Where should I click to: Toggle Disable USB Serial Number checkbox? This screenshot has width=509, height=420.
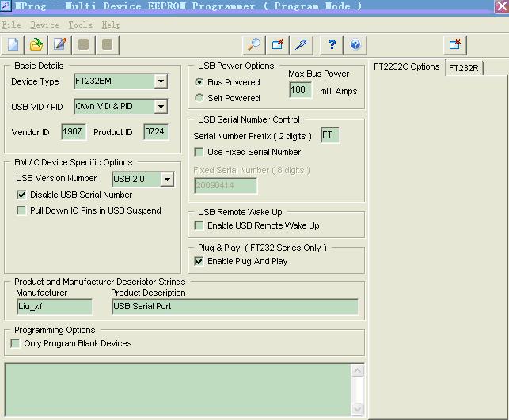click(x=21, y=195)
